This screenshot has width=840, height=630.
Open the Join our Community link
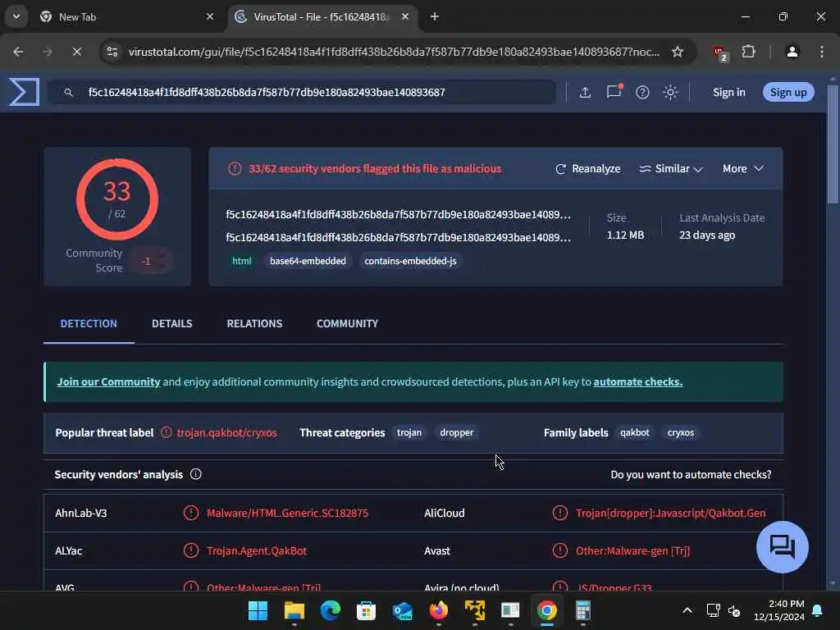coord(108,382)
